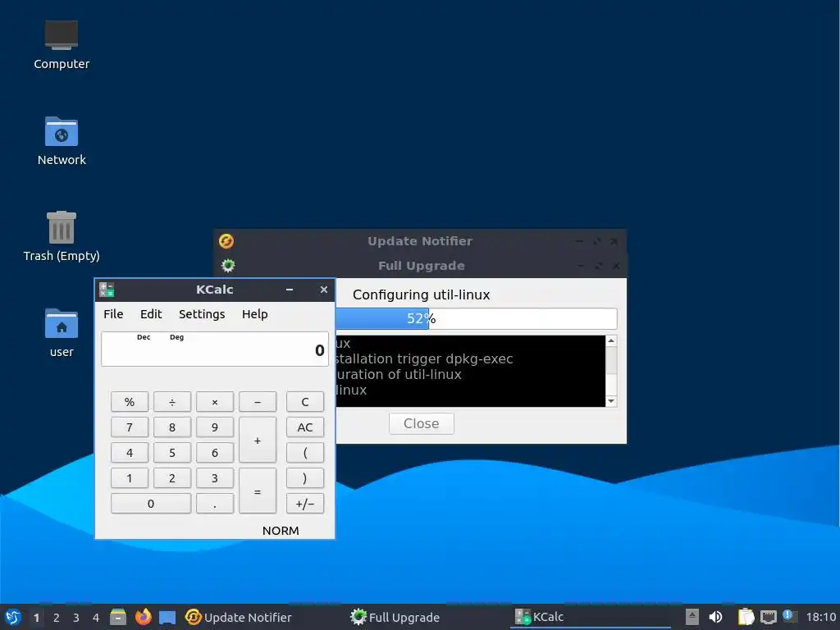Viewport: 840px width, 630px height.
Task: Click the plus key in KCalc
Action: click(257, 440)
